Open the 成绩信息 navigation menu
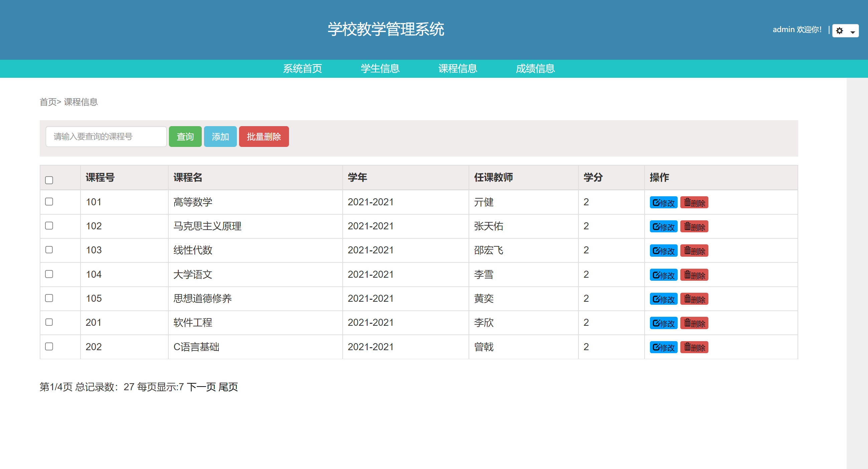Screen dimensions: 868x469 pos(535,69)
